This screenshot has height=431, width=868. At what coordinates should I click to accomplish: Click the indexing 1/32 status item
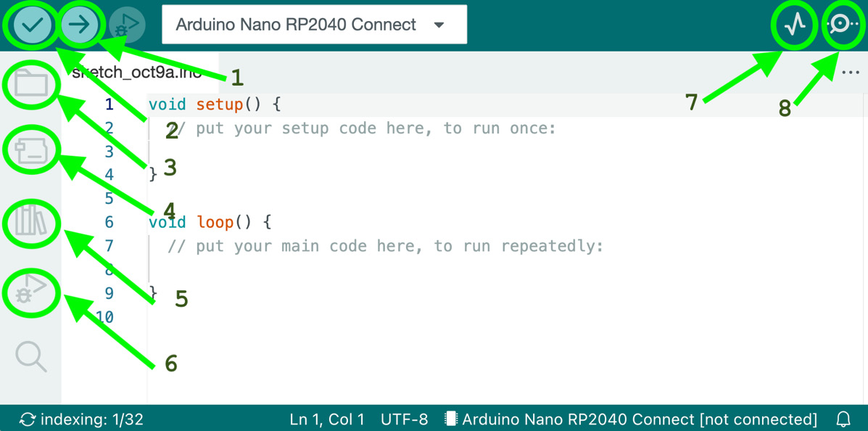click(80, 419)
